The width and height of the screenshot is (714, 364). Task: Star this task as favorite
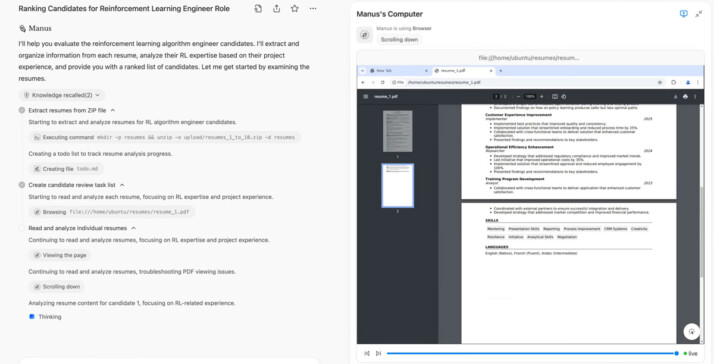(x=295, y=9)
